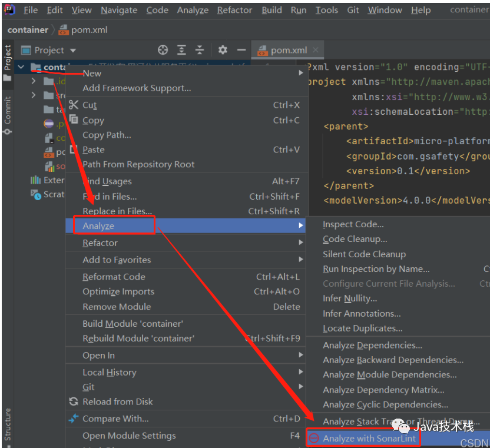Image resolution: width=490 pixels, height=448 pixels.
Task: Click the SonarLint icon in the submenu
Action: (313, 439)
